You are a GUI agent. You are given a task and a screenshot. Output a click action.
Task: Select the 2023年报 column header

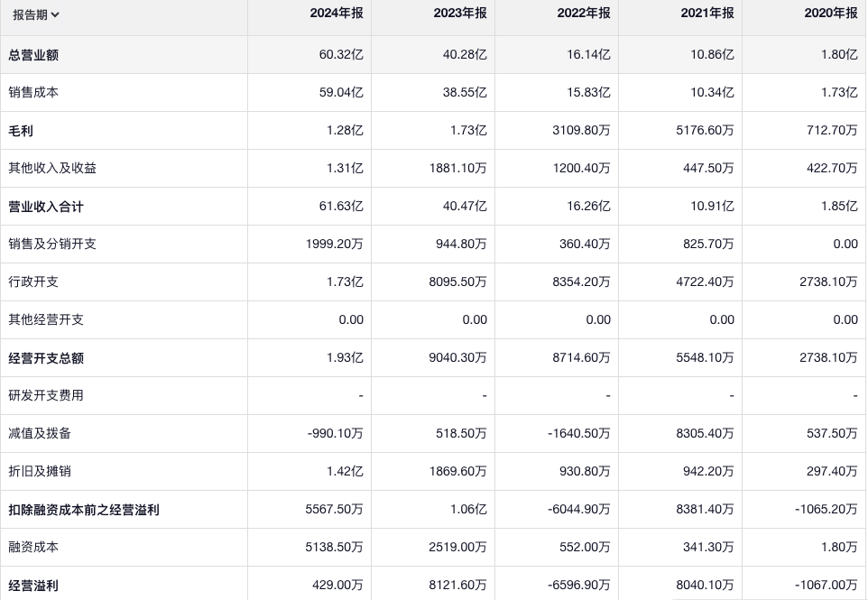(x=460, y=14)
